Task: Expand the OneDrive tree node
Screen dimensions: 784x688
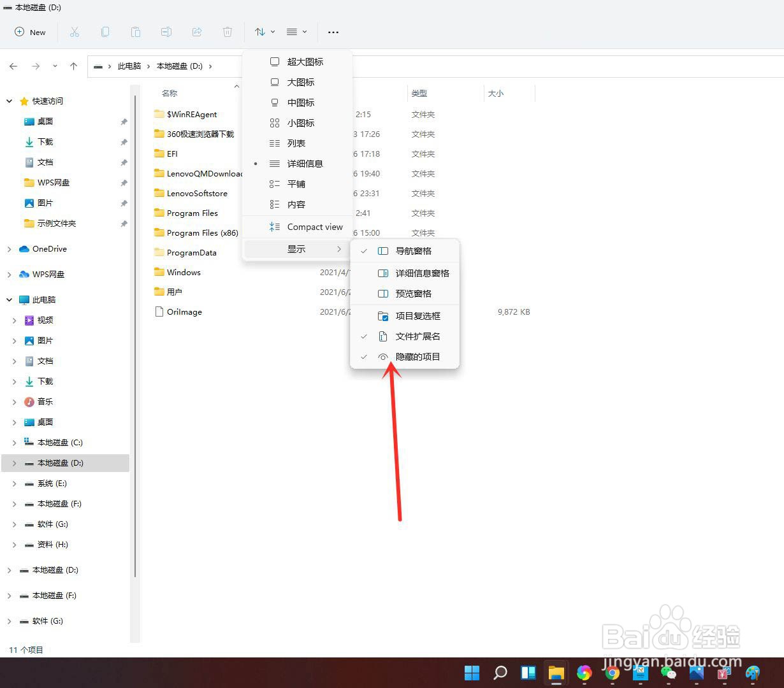Action: coord(9,249)
